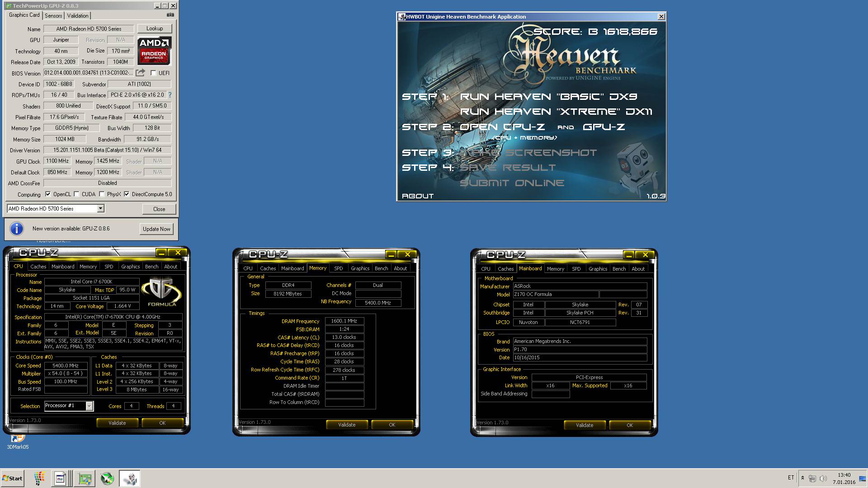Click the AMD Radeon Graphics logo

pos(154,51)
